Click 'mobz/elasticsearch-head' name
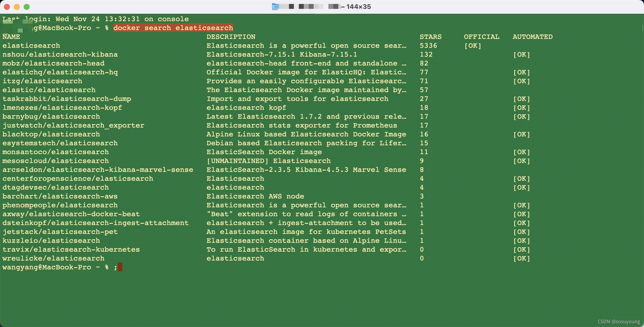 [x=54, y=63]
